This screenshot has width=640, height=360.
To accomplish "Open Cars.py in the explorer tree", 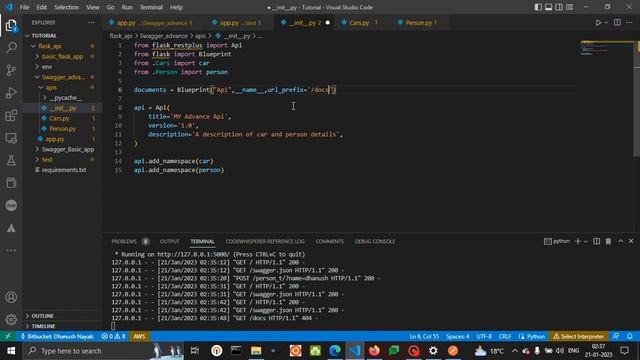I will coord(62,118).
